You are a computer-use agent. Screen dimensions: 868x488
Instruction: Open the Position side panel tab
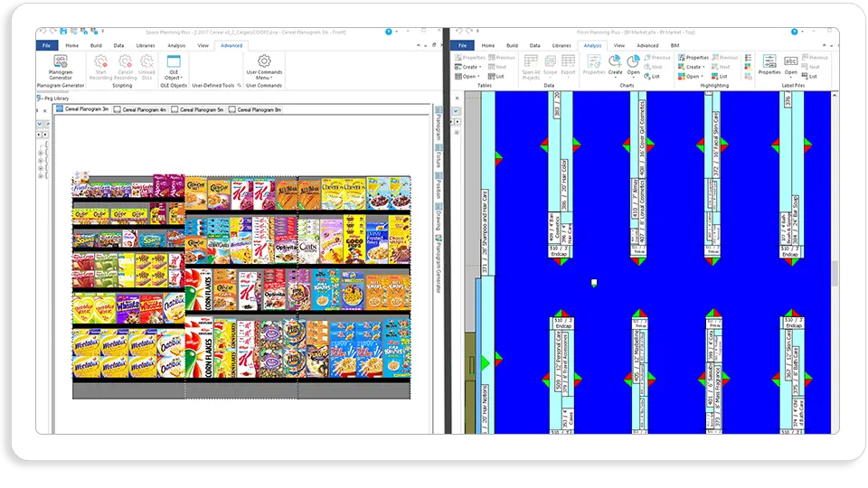click(x=439, y=186)
